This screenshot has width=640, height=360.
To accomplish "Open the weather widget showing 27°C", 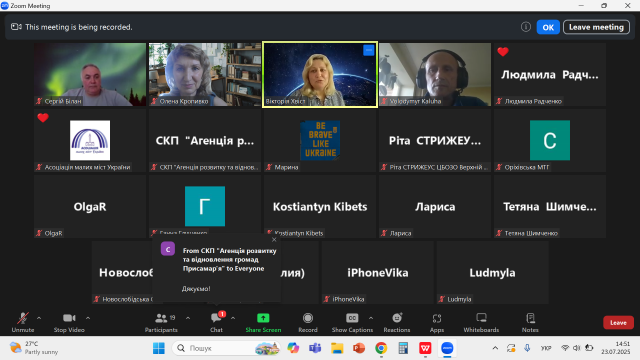I will (x=34, y=348).
